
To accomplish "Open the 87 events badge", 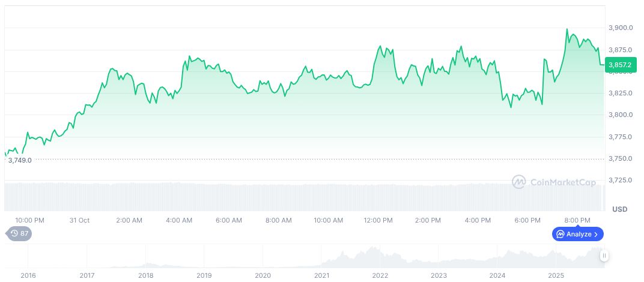I will pos(19,233).
